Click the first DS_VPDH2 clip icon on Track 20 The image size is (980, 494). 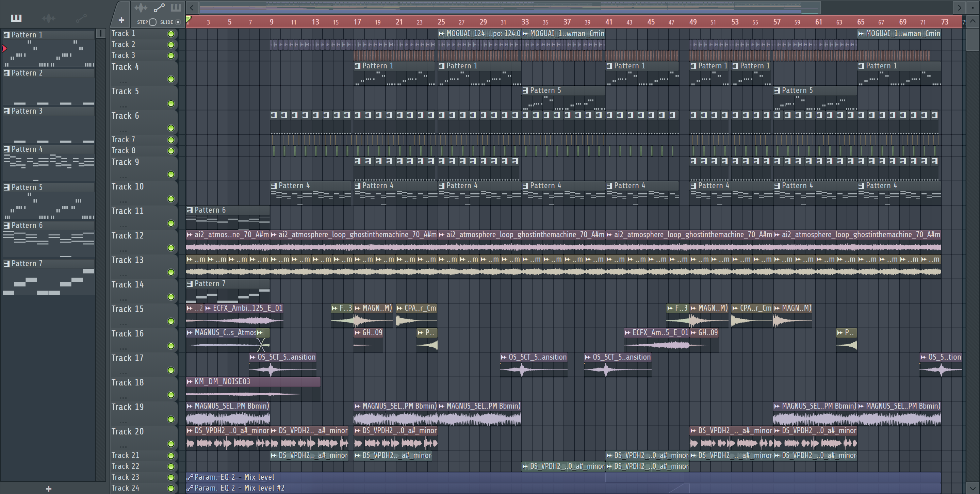pyautogui.click(x=190, y=431)
